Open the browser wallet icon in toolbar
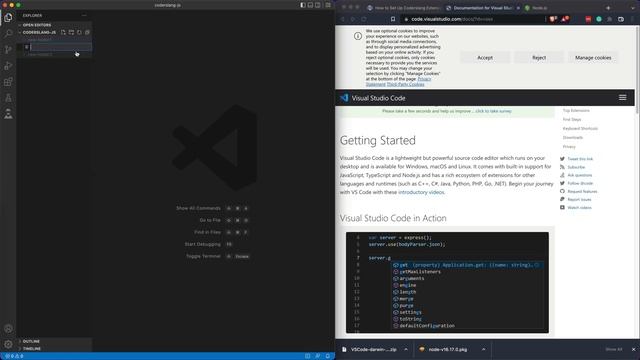The height and width of the screenshot is (360, 640). pos(621,19)
